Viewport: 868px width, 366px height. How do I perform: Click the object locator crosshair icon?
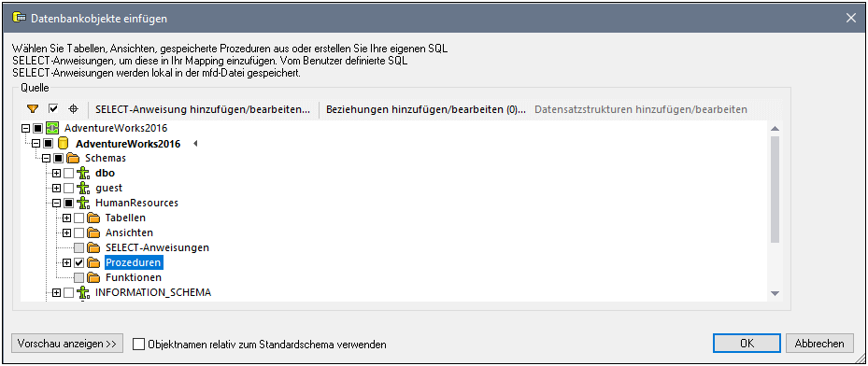pyautogui.click(x=73, y=109)
